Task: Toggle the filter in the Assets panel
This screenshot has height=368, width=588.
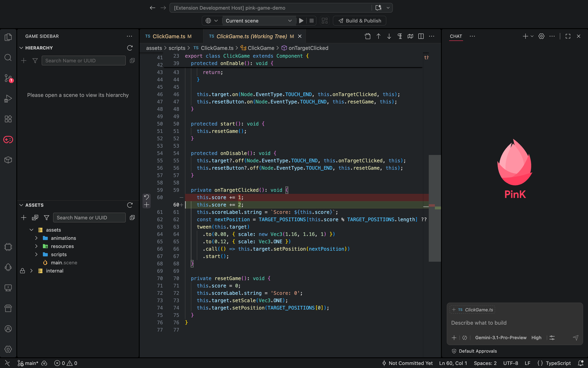Action: click(47, 218)
